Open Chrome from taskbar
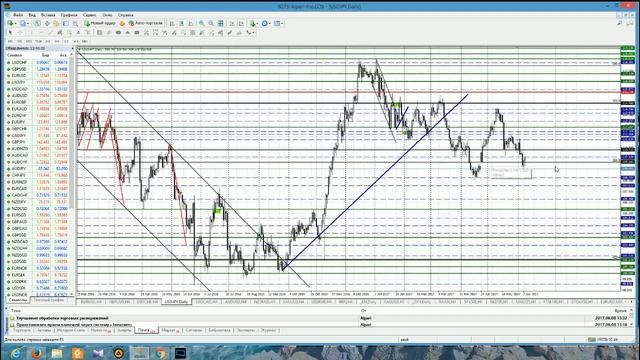640x360 pixels. coord(160,353)
